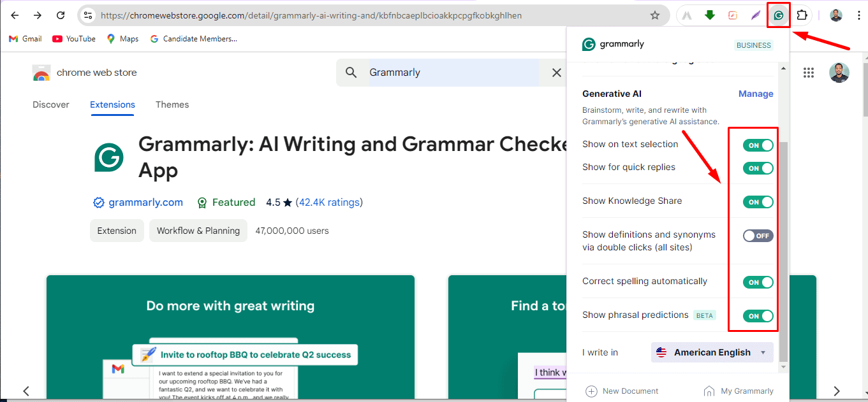Turn off Show on text selection
This screenshot has width=868, height=402.
758,145
